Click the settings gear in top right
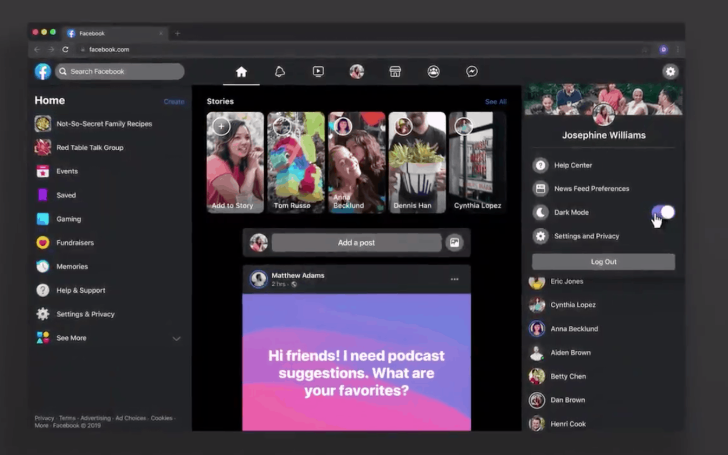728x455 pixels. pos(670,72)
